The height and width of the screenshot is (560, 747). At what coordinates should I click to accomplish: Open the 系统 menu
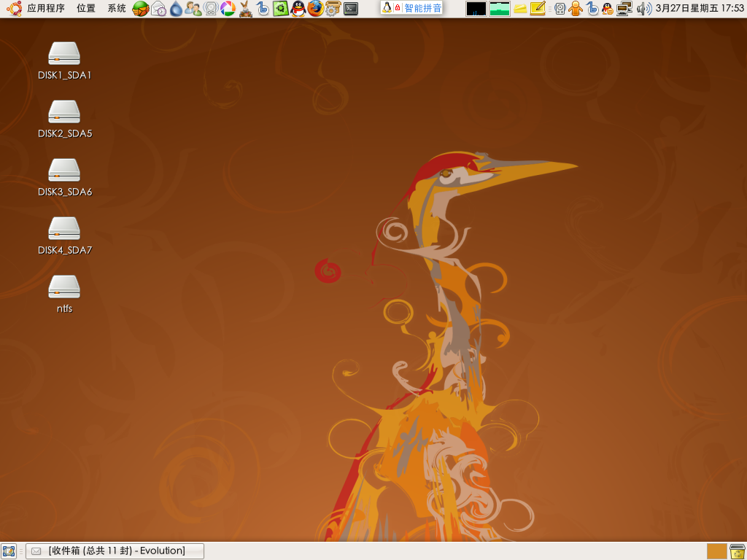(x=117, y=8)
